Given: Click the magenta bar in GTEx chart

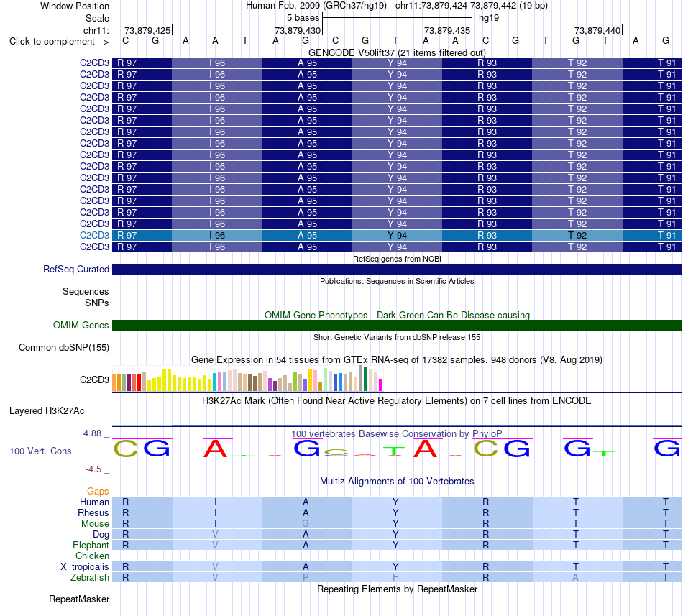Looking at the screenshot, I should pyautogui.click(x=381, y=385).
